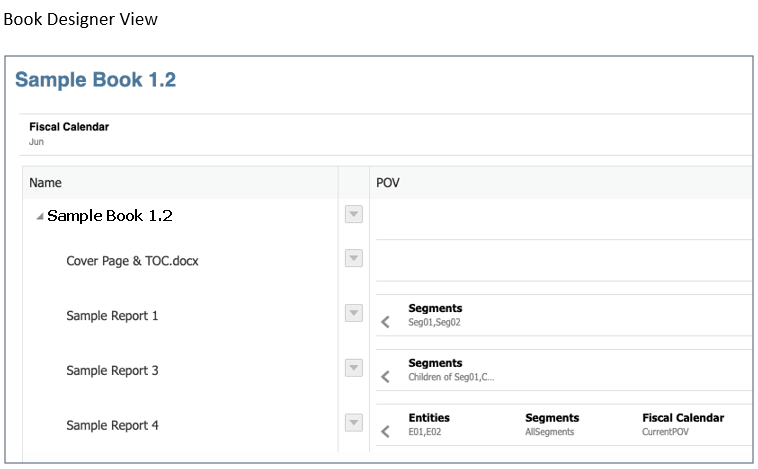Click the Name column header
758x469 pixels.
click(x=46, y=183)
